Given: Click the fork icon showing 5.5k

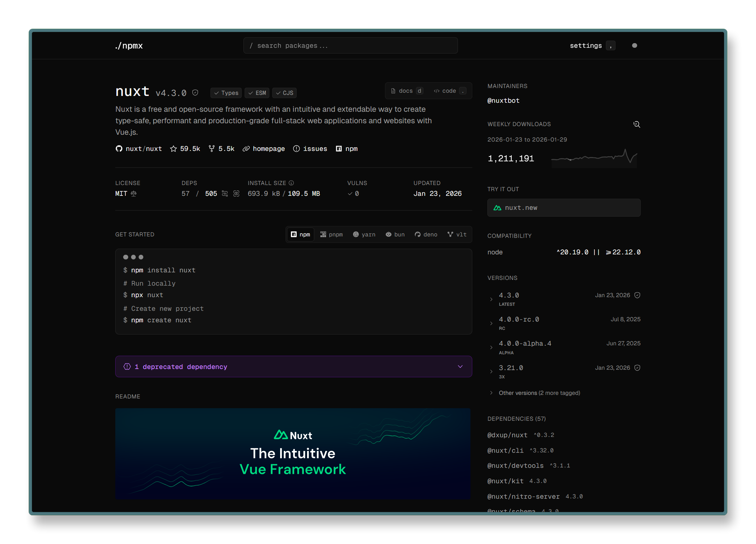Looking at the screenshot, I should pyautogui.click(x=212, y=148).
